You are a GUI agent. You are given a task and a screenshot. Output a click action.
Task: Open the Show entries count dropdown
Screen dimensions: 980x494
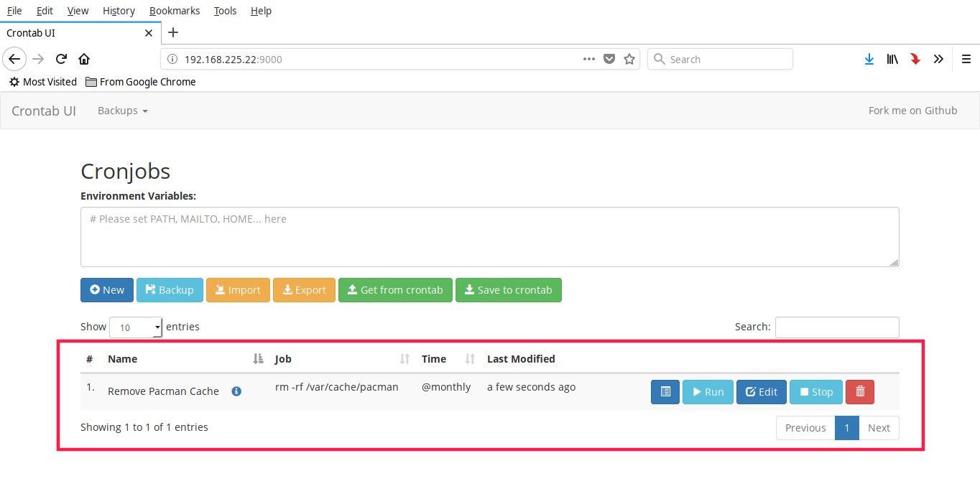click(x=136, y=327)
